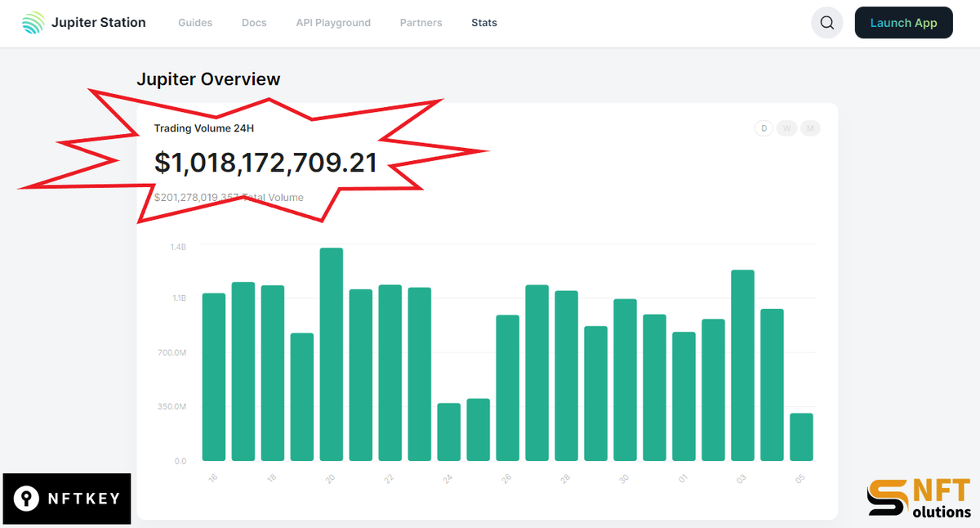Image resolution: width=980 pixels, height=528 pixels.
Task: Click the x-axis date label 18
Action: coord(272,479)
